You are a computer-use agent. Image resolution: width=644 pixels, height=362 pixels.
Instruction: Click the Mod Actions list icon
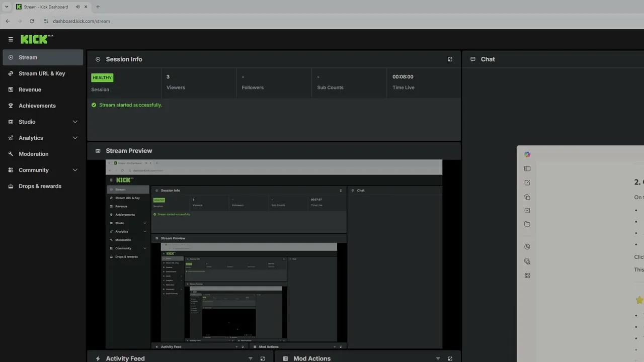pyautogui.click(x=285, y=358)
